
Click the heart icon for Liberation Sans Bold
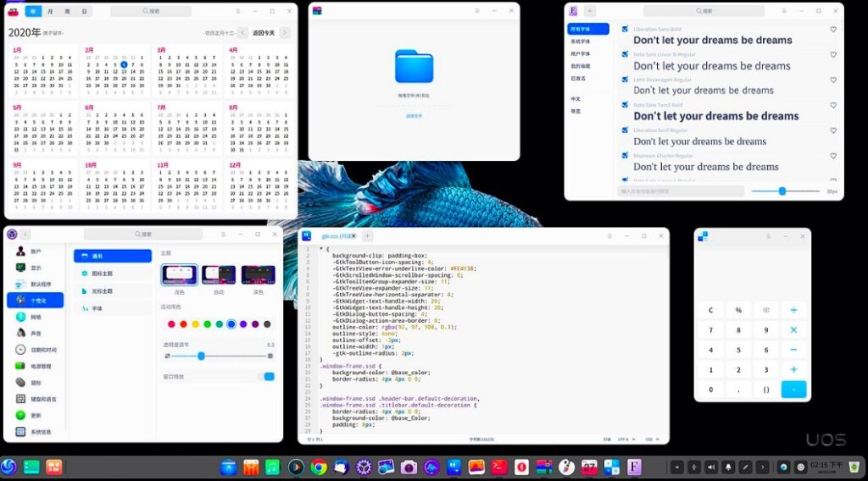(x=833, y=30)
